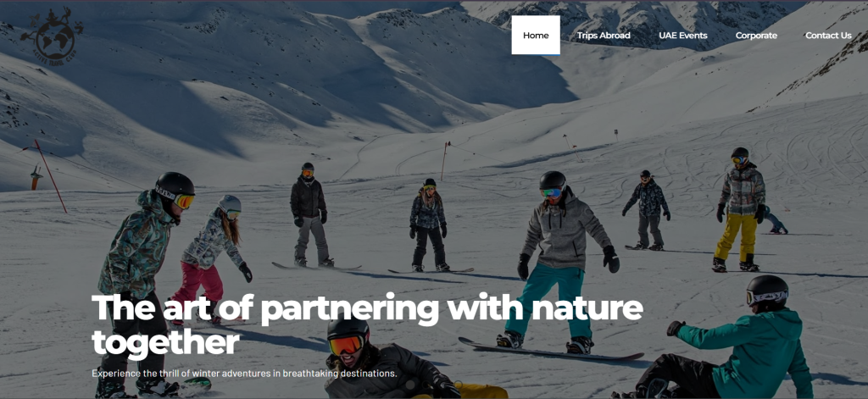
Task: Click the distant snowboarder in dark jacket on right
Action: pyautogui.click(x=647, y=210)
